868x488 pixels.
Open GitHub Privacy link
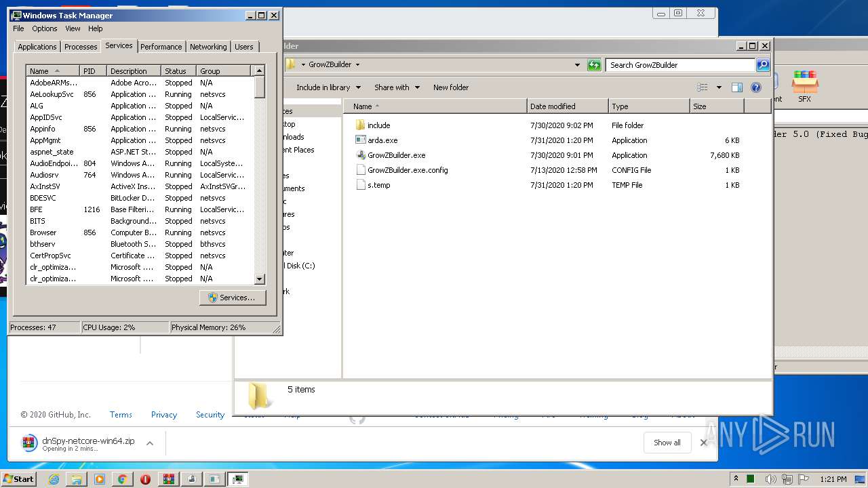tap(164, 415)
